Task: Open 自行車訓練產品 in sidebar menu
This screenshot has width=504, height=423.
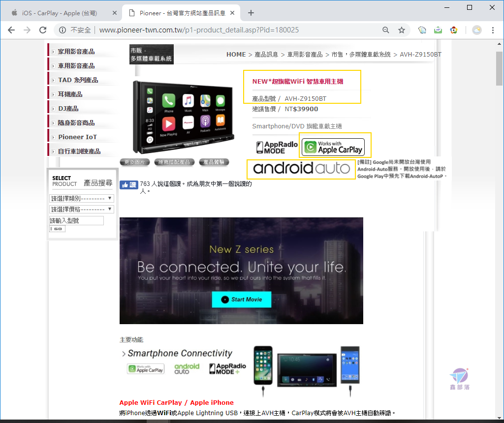Action: pyautogui.click(x=79, y=151)
